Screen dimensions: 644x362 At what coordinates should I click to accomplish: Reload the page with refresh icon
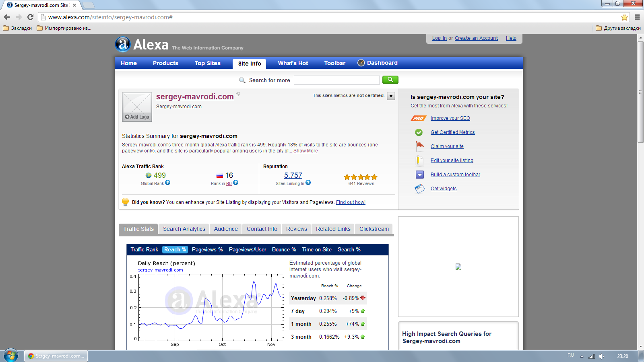[x=30, y=17]
